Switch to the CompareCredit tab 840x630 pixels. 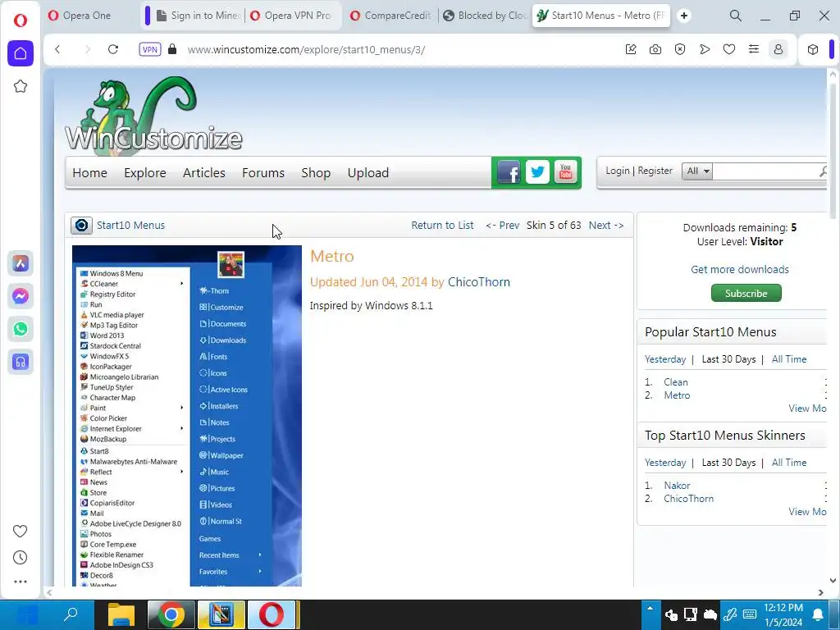[x=391, y=16]
